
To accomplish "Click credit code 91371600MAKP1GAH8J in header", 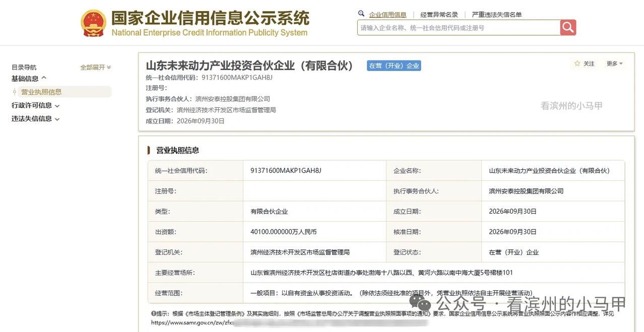I will click(x=237, y=77).
